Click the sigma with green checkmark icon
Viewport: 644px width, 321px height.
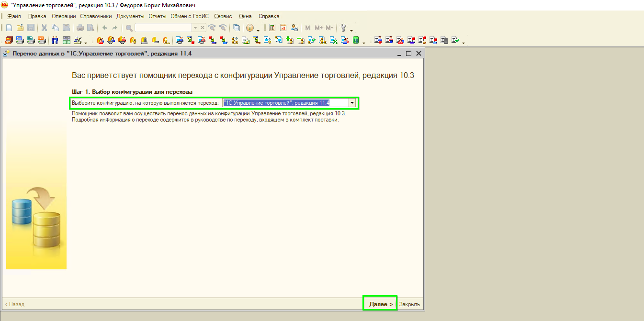(x=455, y=40)
